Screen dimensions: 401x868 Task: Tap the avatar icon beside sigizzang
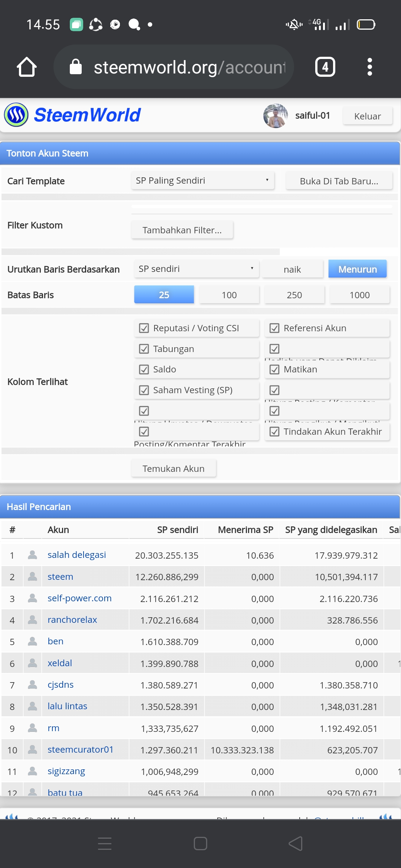point(33,771)
